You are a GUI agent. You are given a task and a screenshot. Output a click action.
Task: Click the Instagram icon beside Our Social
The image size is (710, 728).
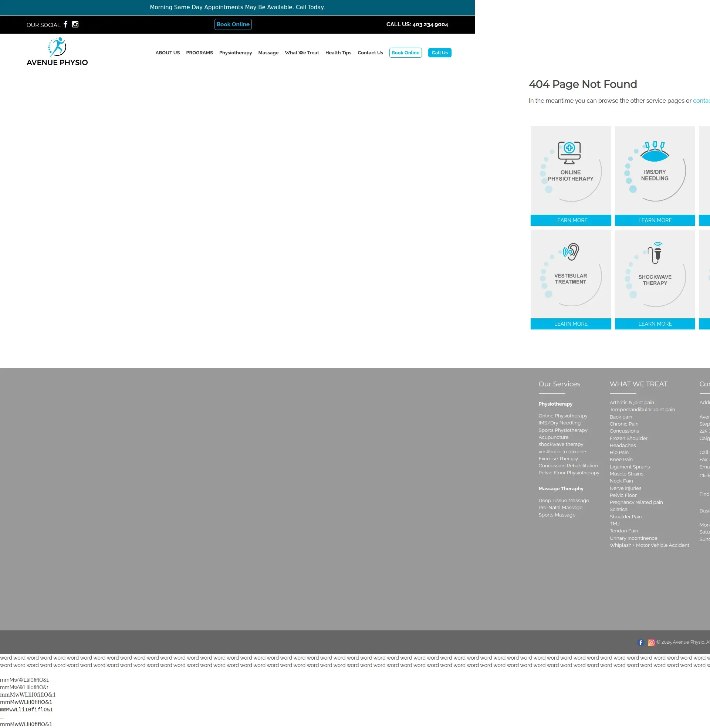coord(75,24)
